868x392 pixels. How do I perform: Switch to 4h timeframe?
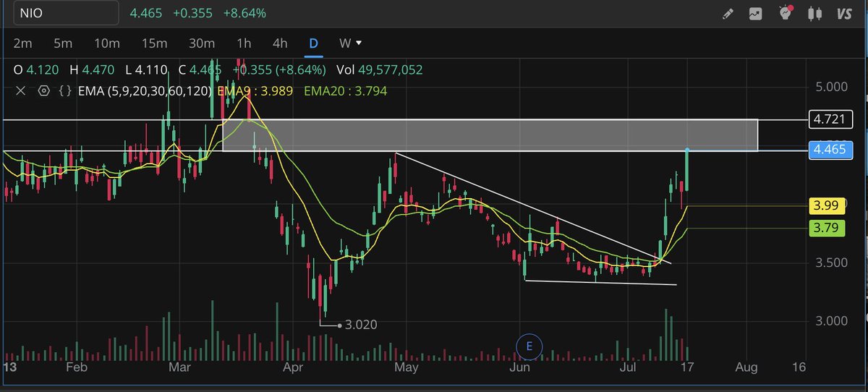click(x=279, y=43)
